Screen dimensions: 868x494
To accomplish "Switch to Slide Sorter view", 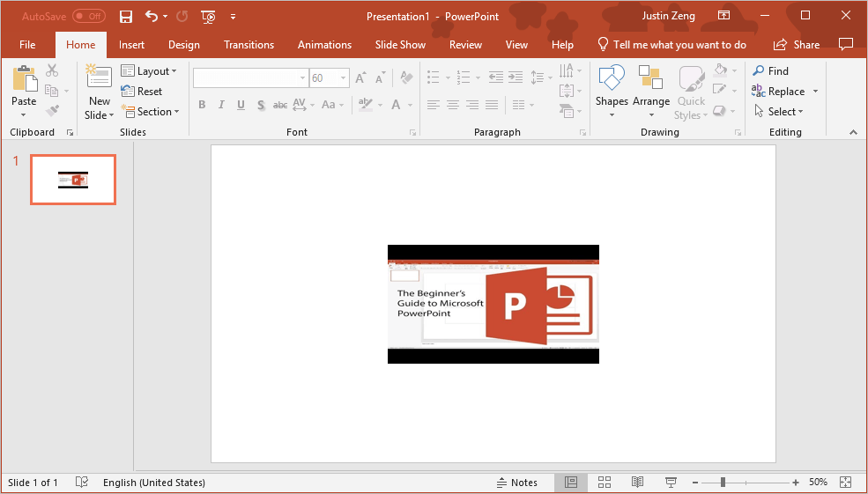I will tap(605, 483).
